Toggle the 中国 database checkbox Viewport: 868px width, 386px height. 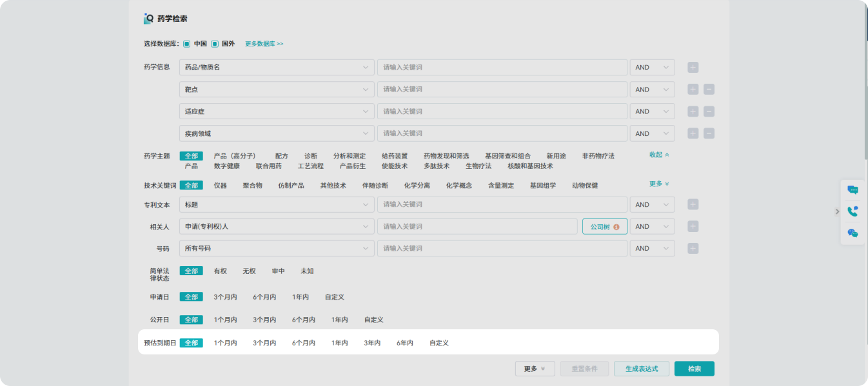[186, 44]
